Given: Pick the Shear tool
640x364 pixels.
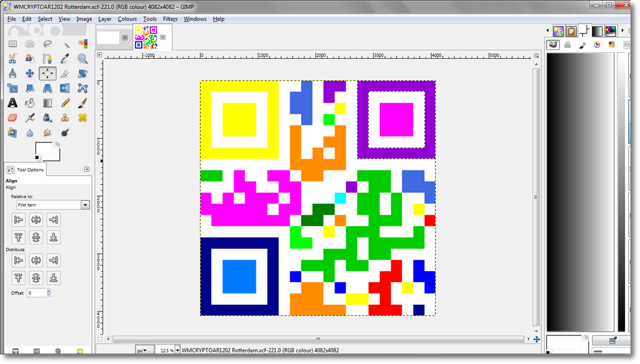Looking at the screenshot, I should coord(30,88).
